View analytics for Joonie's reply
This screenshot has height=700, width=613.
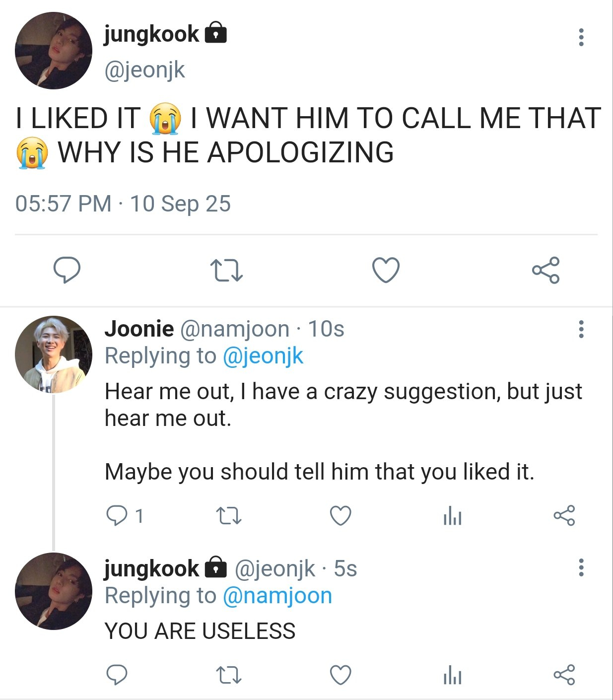pos(452,516)
